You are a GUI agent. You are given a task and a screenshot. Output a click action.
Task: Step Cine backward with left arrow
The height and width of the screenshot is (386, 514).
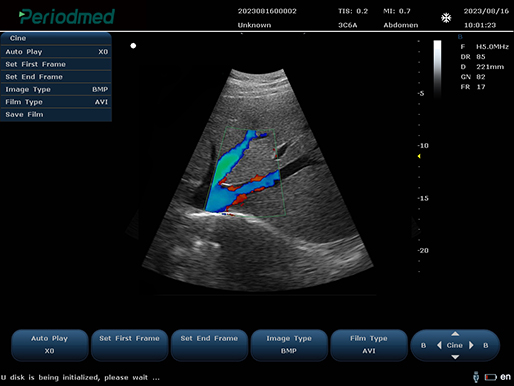(439, 345)
